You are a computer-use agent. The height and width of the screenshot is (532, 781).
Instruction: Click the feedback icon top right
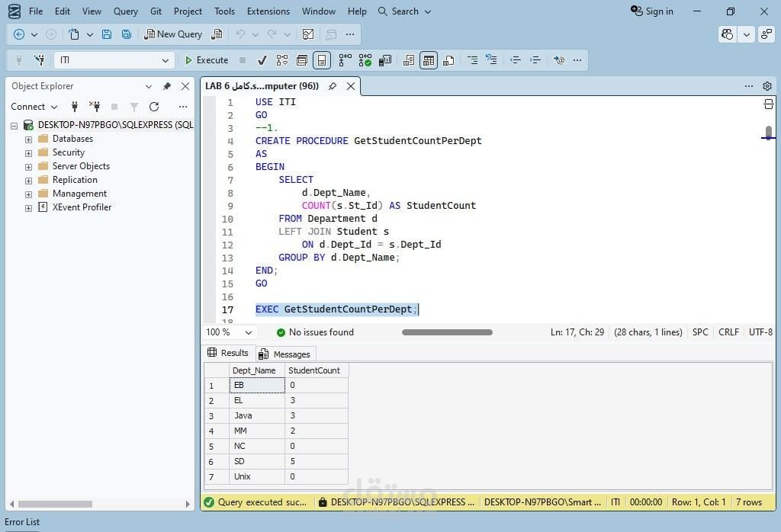point(766,34)
